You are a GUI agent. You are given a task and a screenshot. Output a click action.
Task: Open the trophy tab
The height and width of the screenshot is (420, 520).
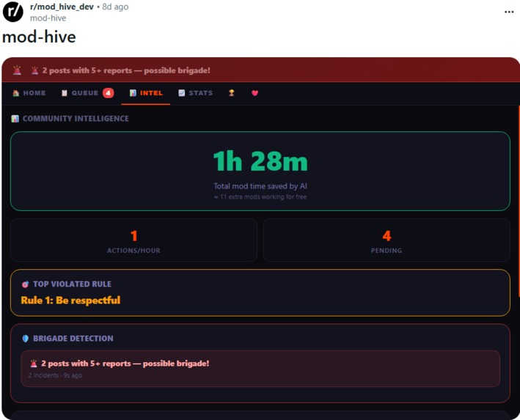click(232, 93)
